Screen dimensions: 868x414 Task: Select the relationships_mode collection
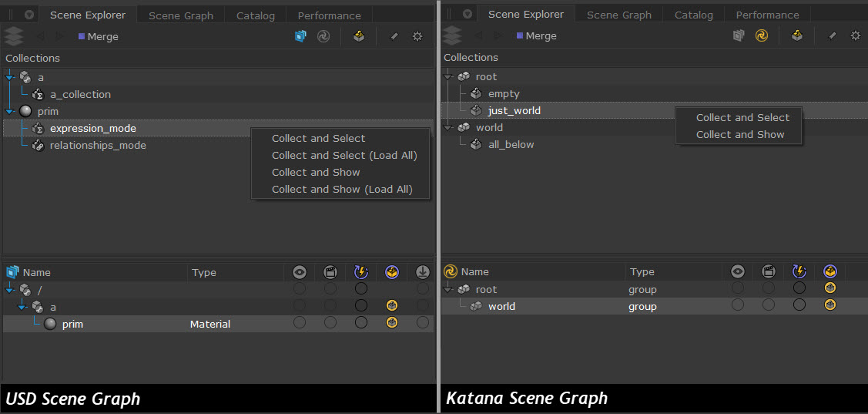pos(97,146)
